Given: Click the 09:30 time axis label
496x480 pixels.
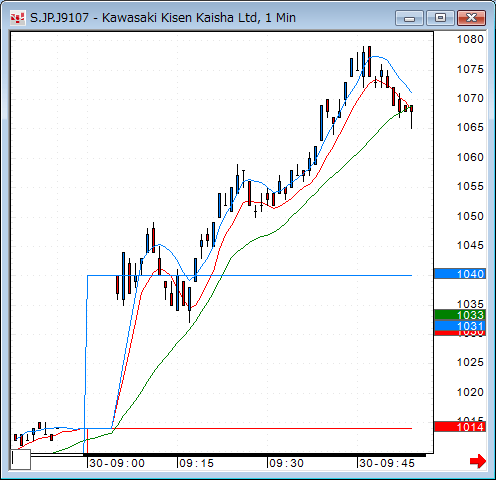Looking at the screenshot, I should tap(287, 463).
